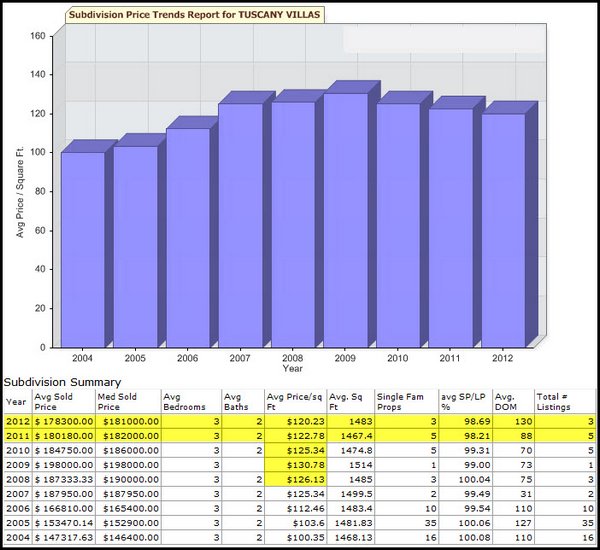Click the $130.78 price per sq ft cell
Viewport: 600px width, 550px height.
click(295, 465)
